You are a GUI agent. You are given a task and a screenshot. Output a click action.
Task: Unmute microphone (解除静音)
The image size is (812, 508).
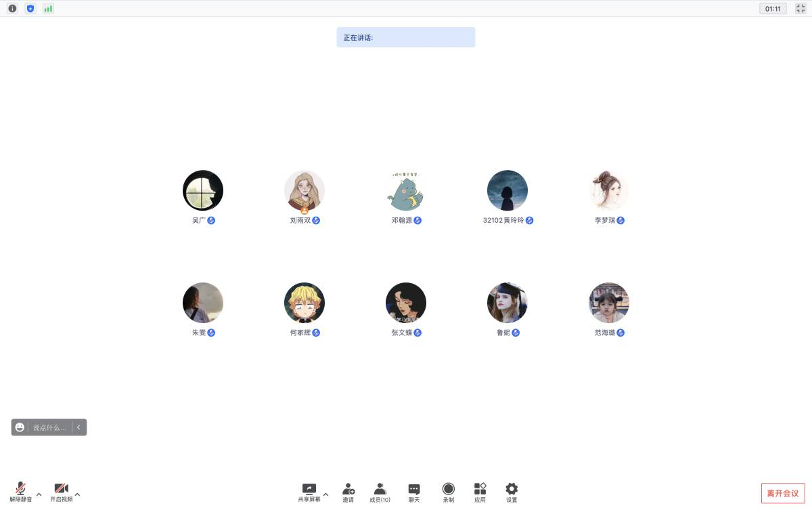pos(20,492)
